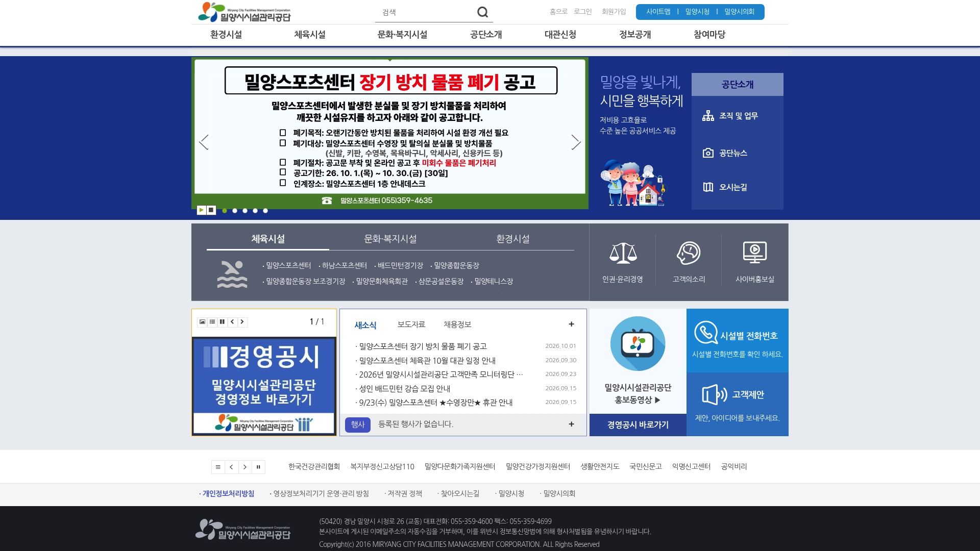This screenshot has height=551, width=980.
Task: Switch to the 채용정보 tab
Action: click(x=457, y=324)
